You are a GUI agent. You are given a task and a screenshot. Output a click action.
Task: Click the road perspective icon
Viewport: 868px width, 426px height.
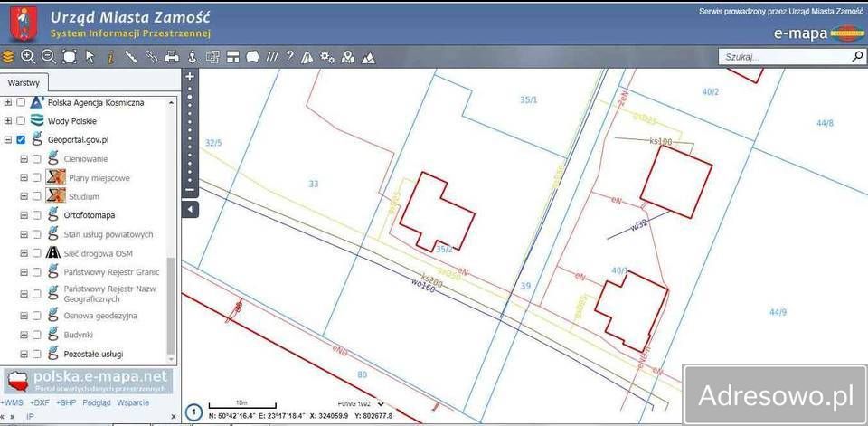coord(307,57)
